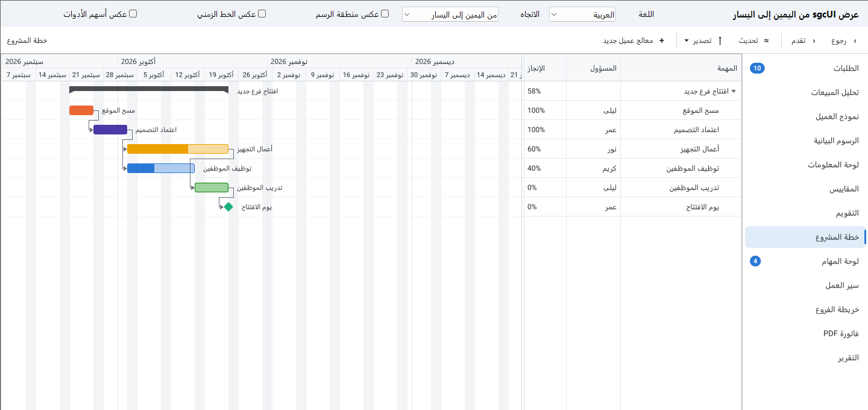Open خريطة الفروع
868x410 pixels.
click(x=805, y=309)
